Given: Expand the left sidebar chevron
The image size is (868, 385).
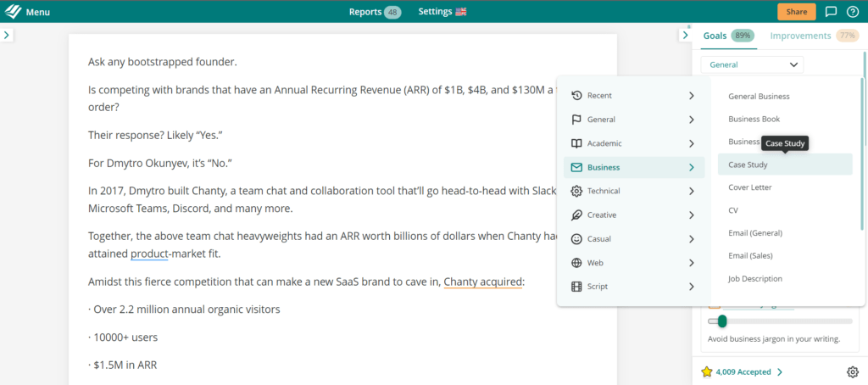Looking at the screenshot, I should 6,35.
